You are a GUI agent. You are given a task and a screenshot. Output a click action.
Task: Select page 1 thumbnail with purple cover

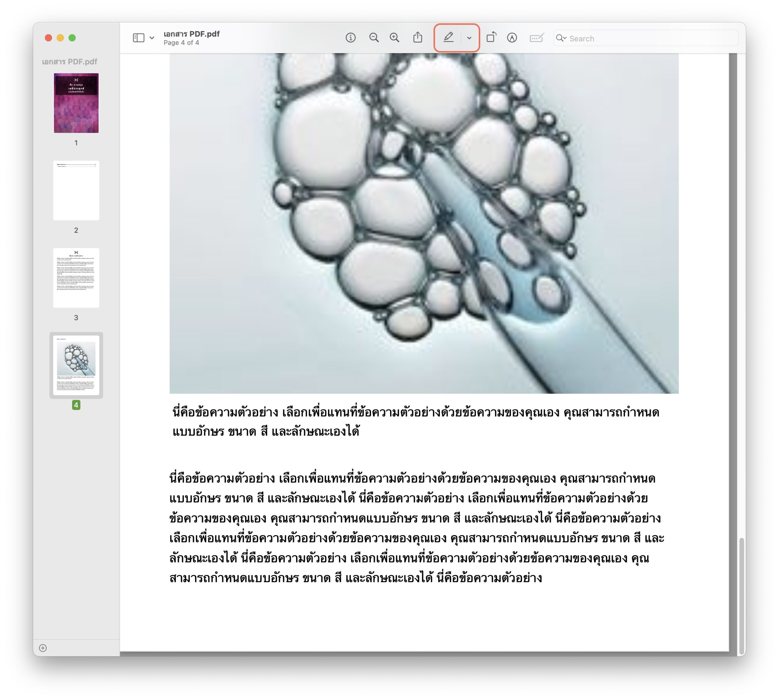pyautogui.click(x=76, y=103)
